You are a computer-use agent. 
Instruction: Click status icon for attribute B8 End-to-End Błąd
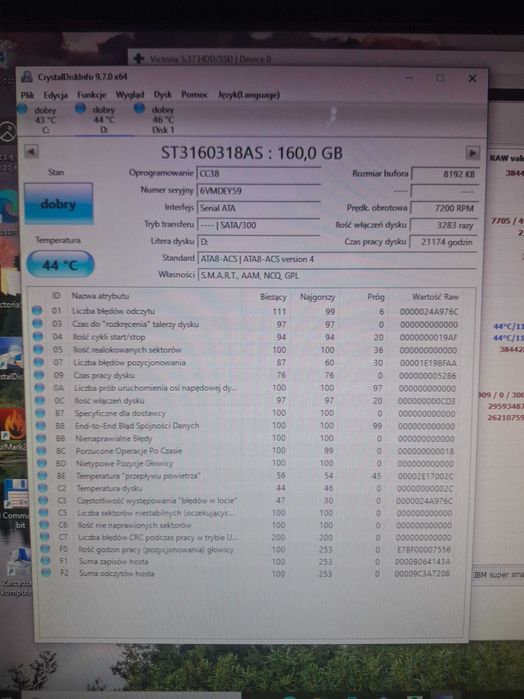click(41, 425)
